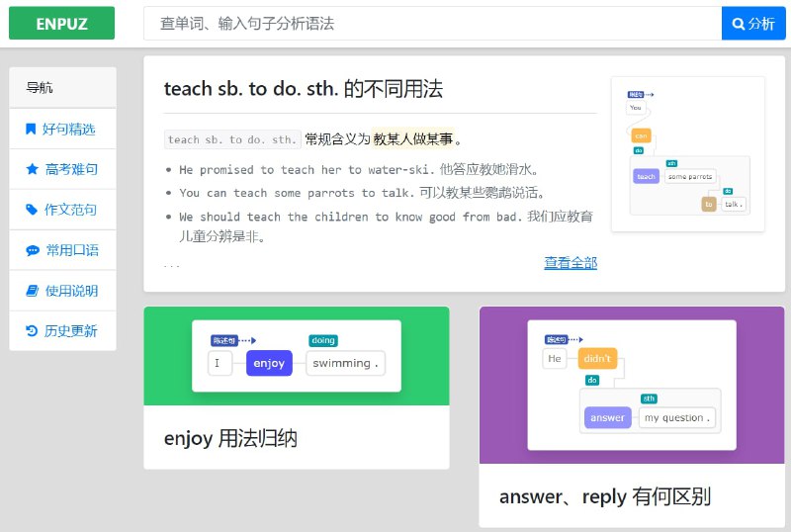
Task: Click the blue 分析 search button
Action: 753,23
